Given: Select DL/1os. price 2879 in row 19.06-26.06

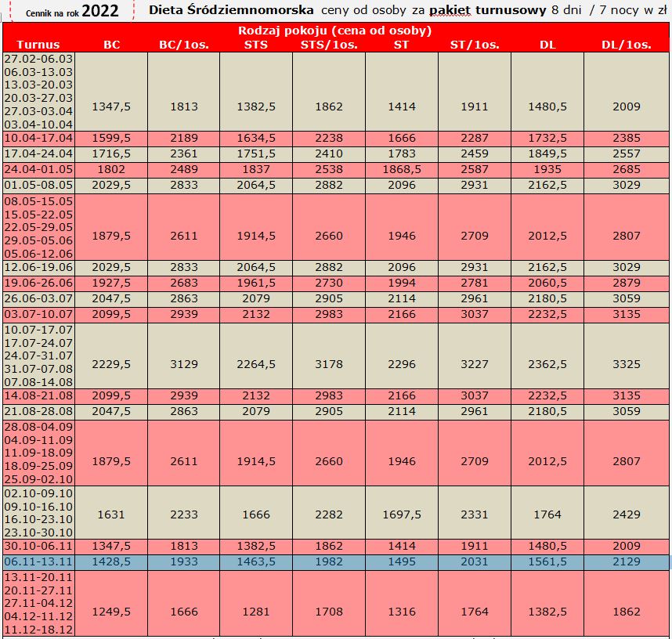Looking at the screenshot, I should click(x=626, y=283).
